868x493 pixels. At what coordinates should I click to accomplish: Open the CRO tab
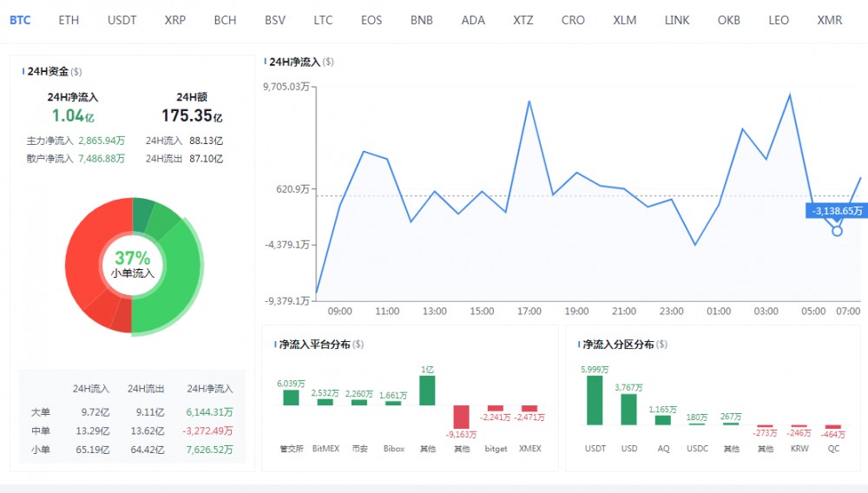pos(573,20)
